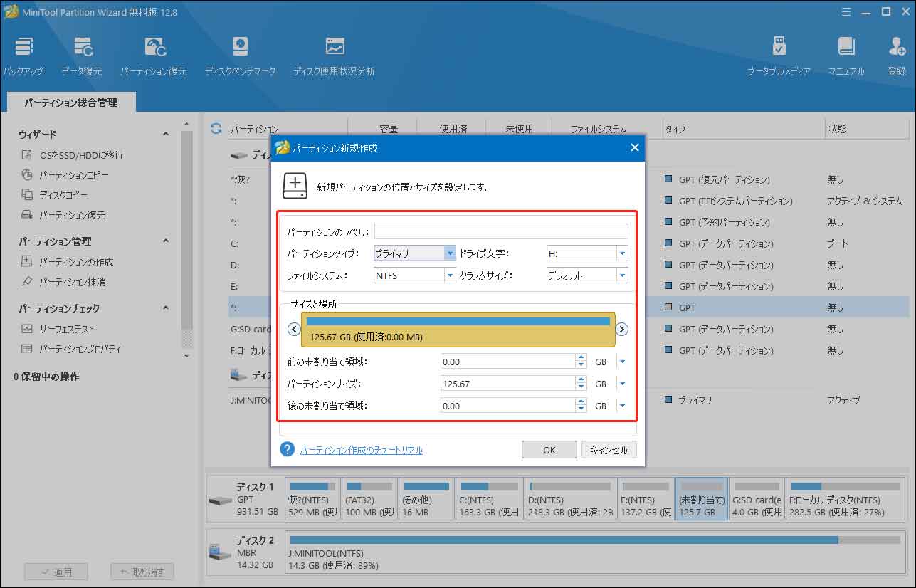Image resolution: width=916 pixels, height=588 pixels.
Task: Click the ディスク 2 USB drive icon
Action: click(x=220, y=552)
